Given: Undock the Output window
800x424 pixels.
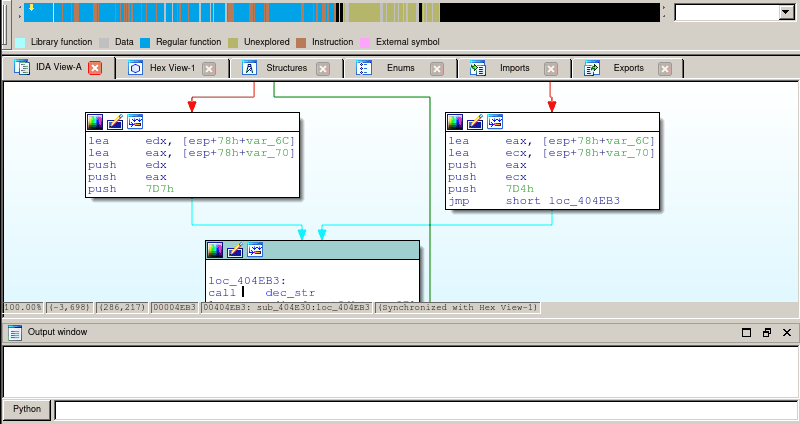Looking at the screenshot, I should (767, 333).
